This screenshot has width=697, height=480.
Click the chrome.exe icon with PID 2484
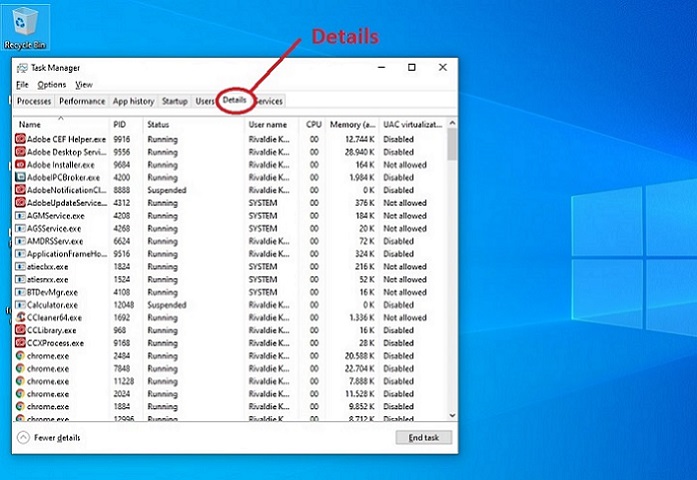point(21,355)
